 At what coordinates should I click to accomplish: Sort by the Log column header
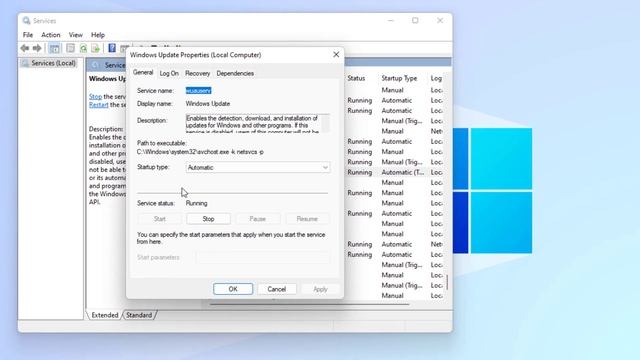(x=436, y=78)
